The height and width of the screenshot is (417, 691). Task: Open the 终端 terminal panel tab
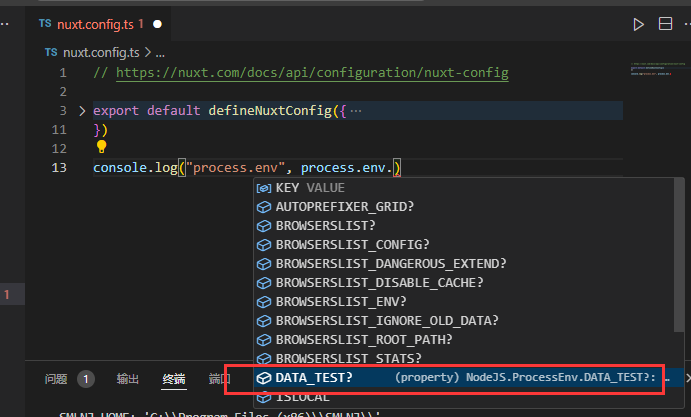pos(174,379)
